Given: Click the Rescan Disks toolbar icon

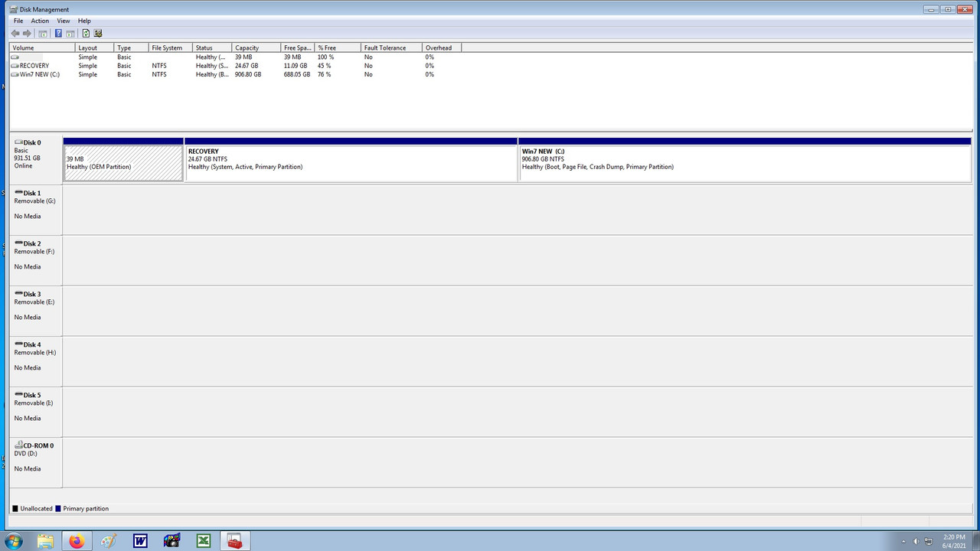Looking at the screenshot, I should (98, 34).
